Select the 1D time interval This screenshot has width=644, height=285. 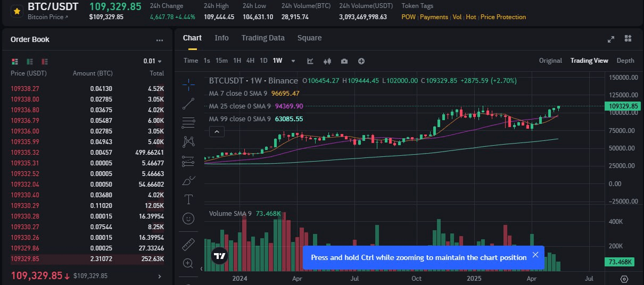coord(263,61)
